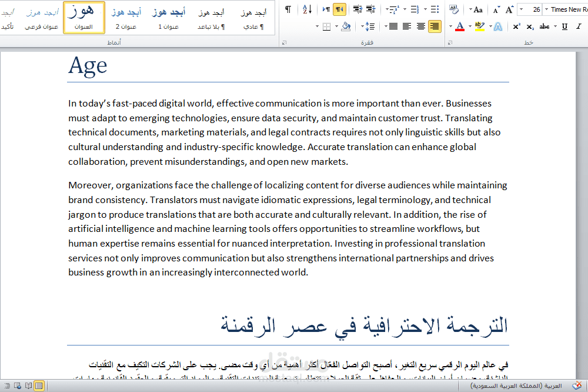Toggle align right button
Viewport: 588px width, 392px height.
tap(435, 26)
